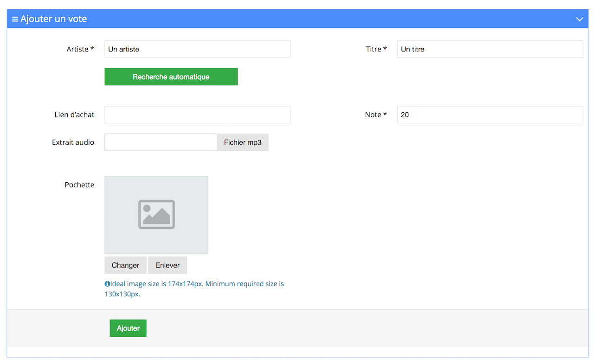Click the Fichier mp3 button
Viewport: 594px width, 364px height.
pyautogui.click(x=243, y=142)
